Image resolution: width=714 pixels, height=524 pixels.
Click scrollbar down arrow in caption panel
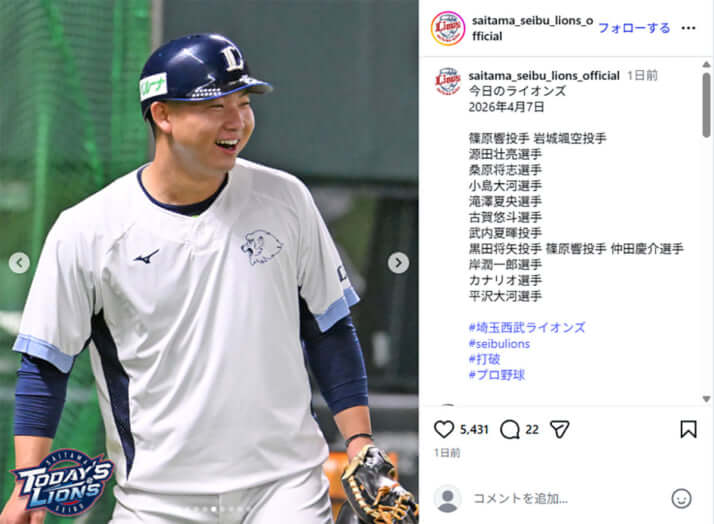coord(706,399)
